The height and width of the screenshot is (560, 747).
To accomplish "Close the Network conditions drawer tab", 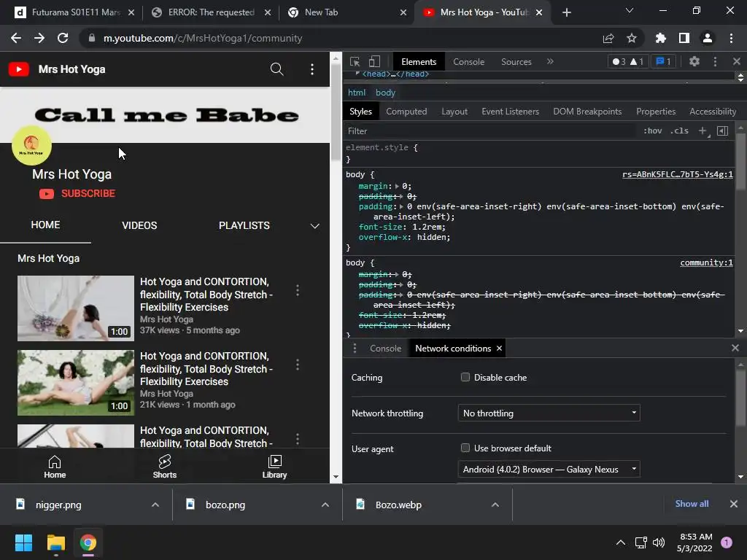I will coord(499,349).
